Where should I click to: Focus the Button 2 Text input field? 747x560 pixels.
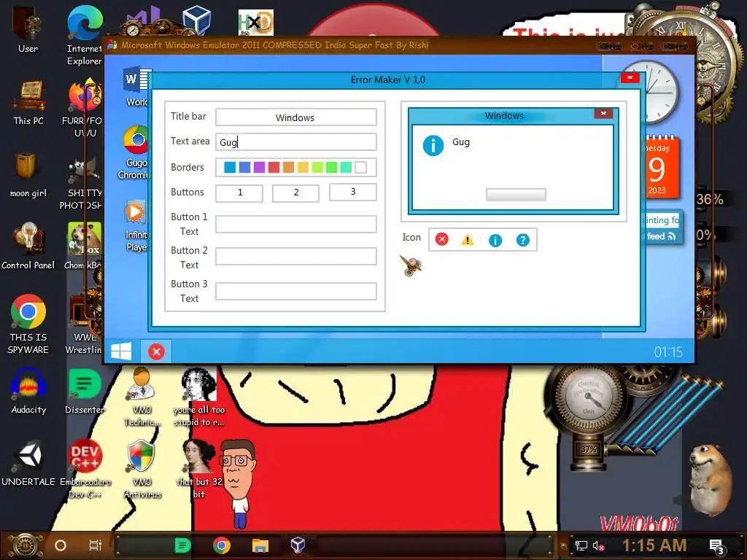(x=296, y=256)
